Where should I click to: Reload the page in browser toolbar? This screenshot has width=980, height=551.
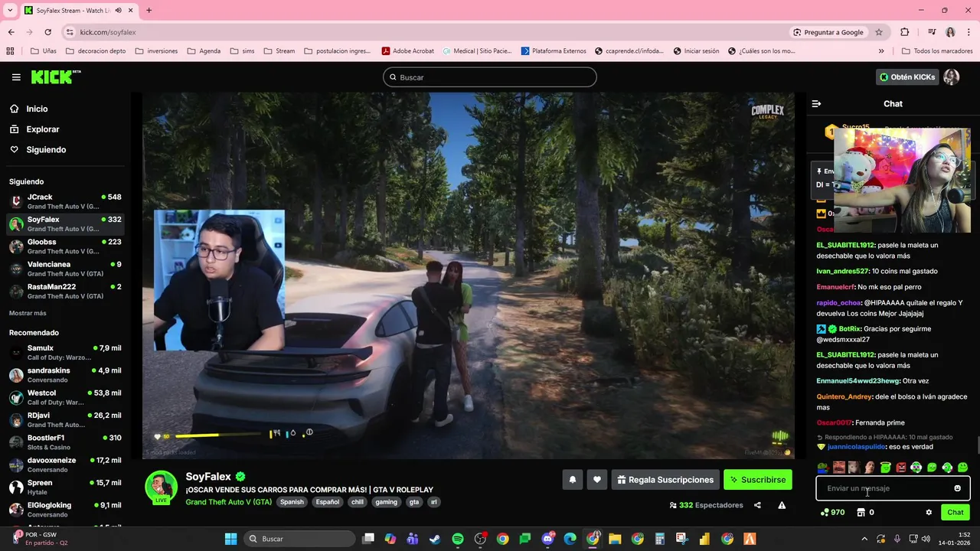click(47, 32)
